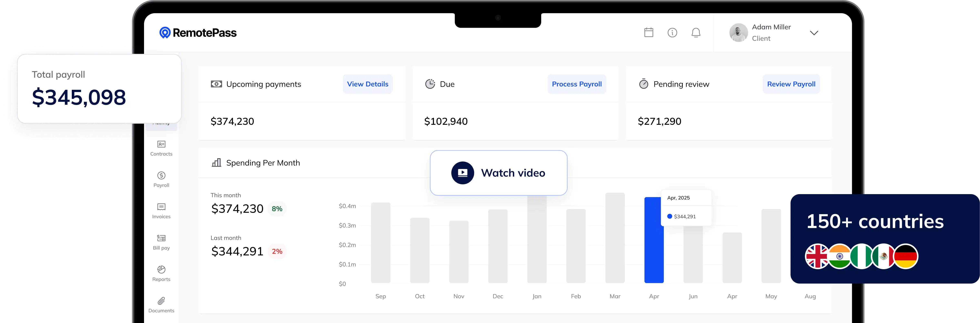Select the Mar bar in chart

click(615, 238)
